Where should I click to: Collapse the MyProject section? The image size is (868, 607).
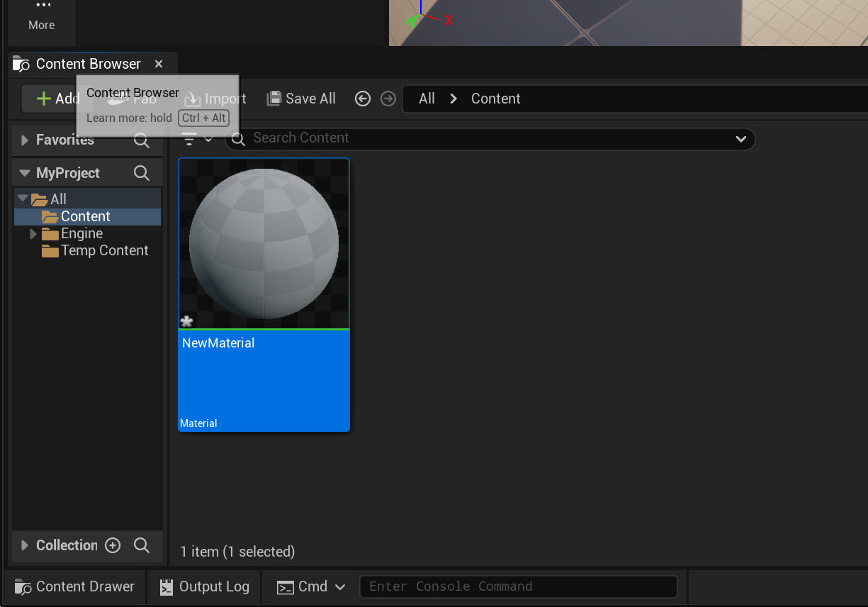(26, 173)
